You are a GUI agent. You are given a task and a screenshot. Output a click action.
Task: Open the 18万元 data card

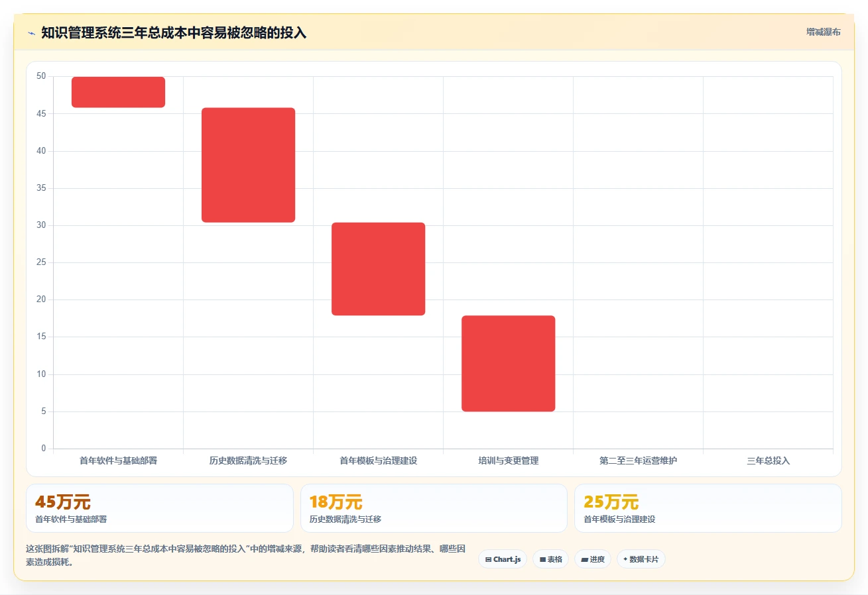(434, 508)
